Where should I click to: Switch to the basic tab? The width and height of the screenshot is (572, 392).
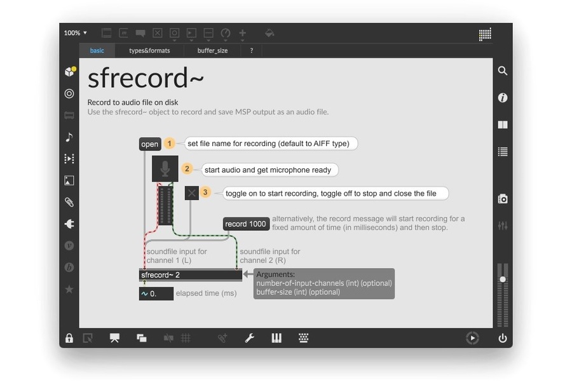click(97, 51)
